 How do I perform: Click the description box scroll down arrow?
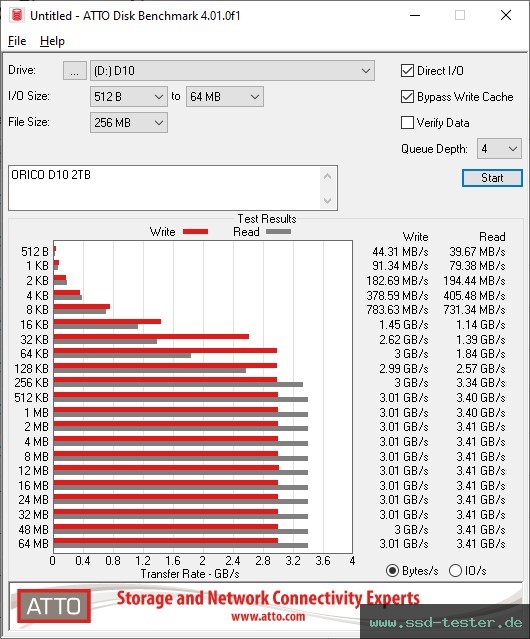pos(328,200)
